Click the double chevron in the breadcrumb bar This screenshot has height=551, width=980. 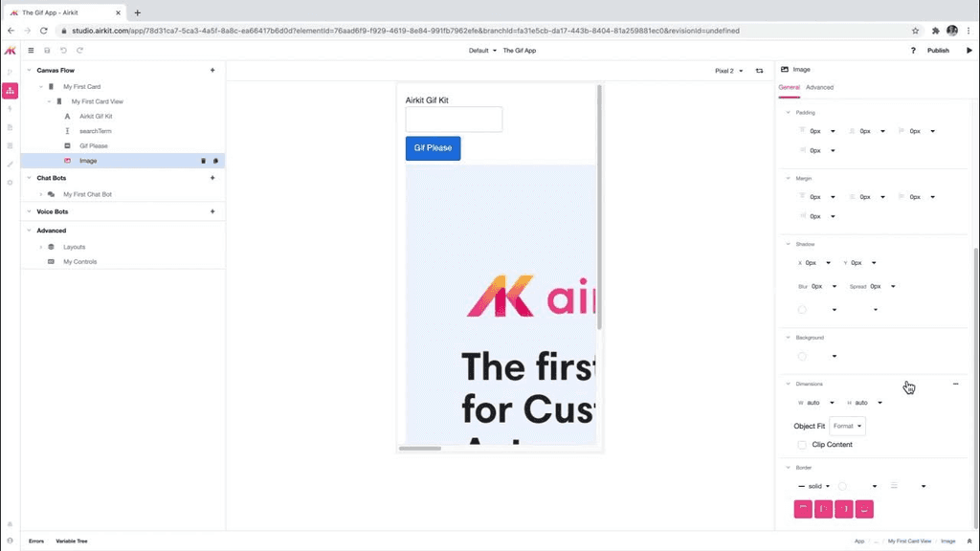969,541
